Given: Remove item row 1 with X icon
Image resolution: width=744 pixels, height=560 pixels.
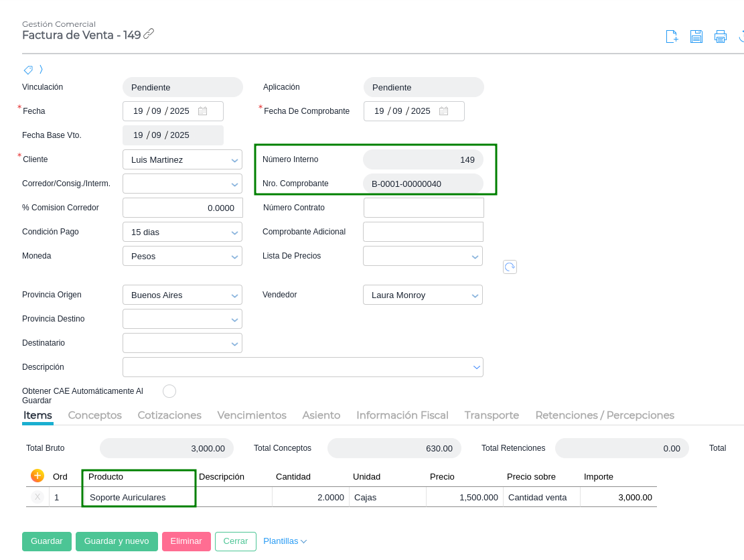Looking at the screenshot, I should point(38,497).
